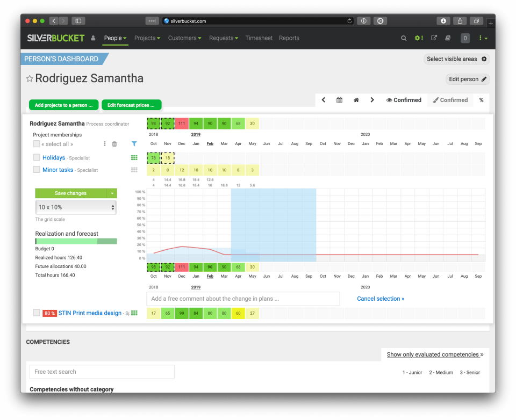Open the Customers dropdown menu
This screenshot has width=516, height=420.
point(184,38)
